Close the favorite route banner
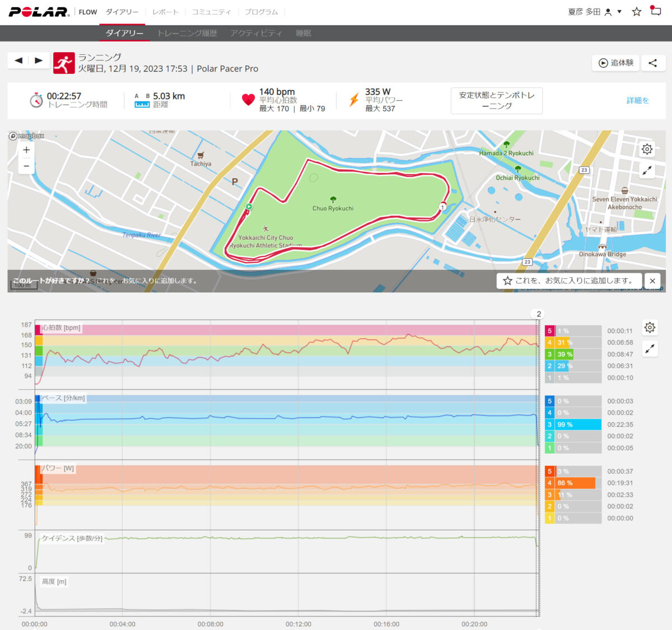 pyautogui.click(x=652, y=281)
